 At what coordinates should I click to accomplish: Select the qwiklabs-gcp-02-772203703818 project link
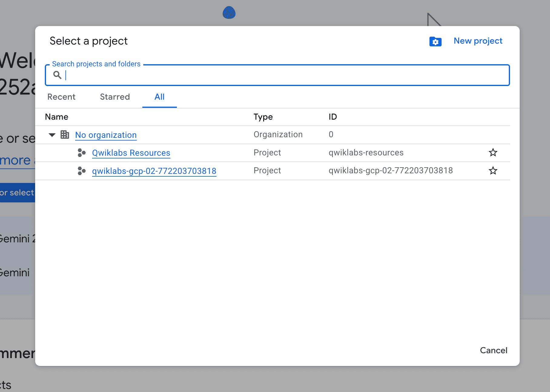[154, 171]
